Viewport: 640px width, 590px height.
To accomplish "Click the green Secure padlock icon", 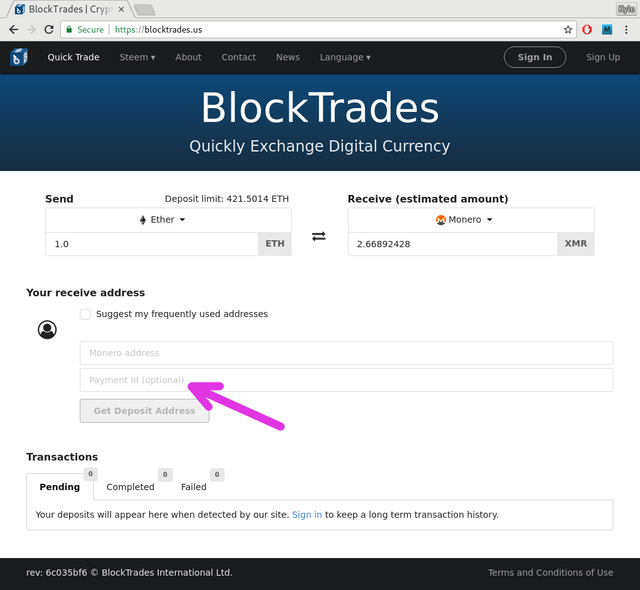I will 69,29.
